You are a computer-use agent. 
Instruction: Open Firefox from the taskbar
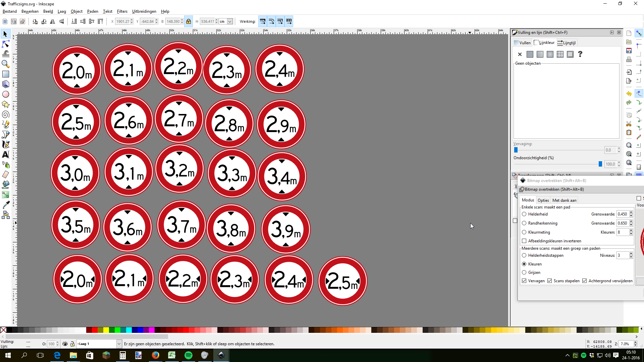pyautogui.click(x=155, y=355)
